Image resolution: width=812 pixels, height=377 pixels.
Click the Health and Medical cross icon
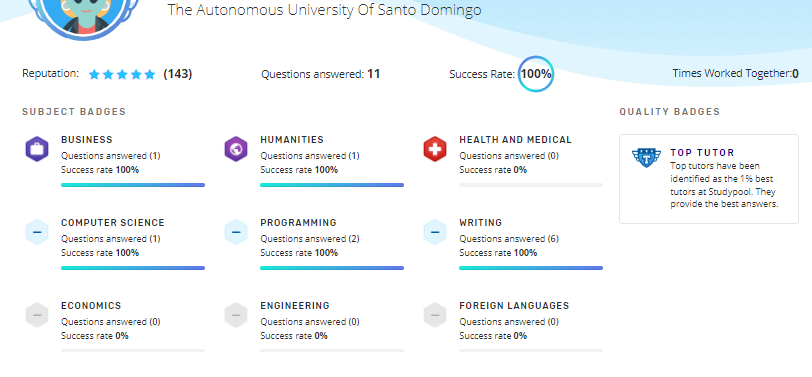[x=435, y=149]
